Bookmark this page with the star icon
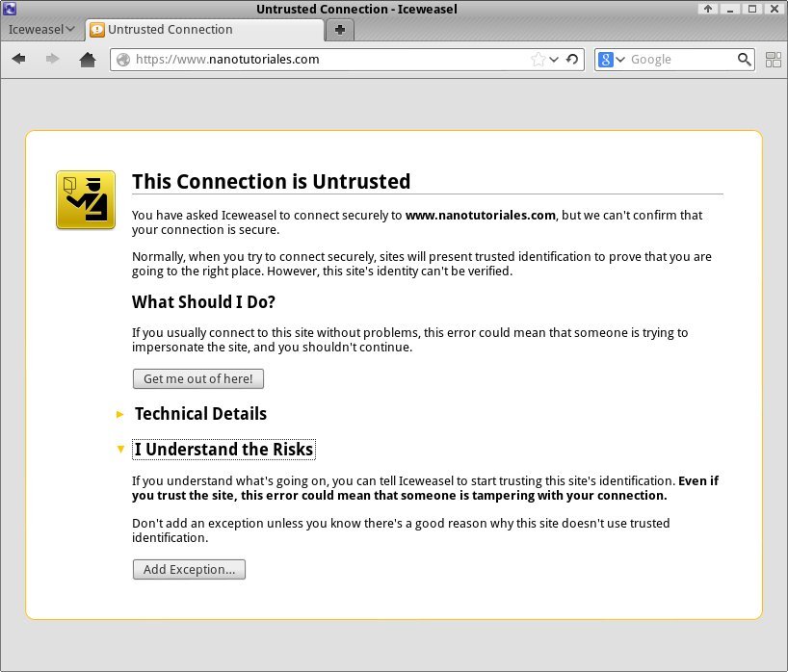The height and width of the screenshot is (672, 788). 538,60
